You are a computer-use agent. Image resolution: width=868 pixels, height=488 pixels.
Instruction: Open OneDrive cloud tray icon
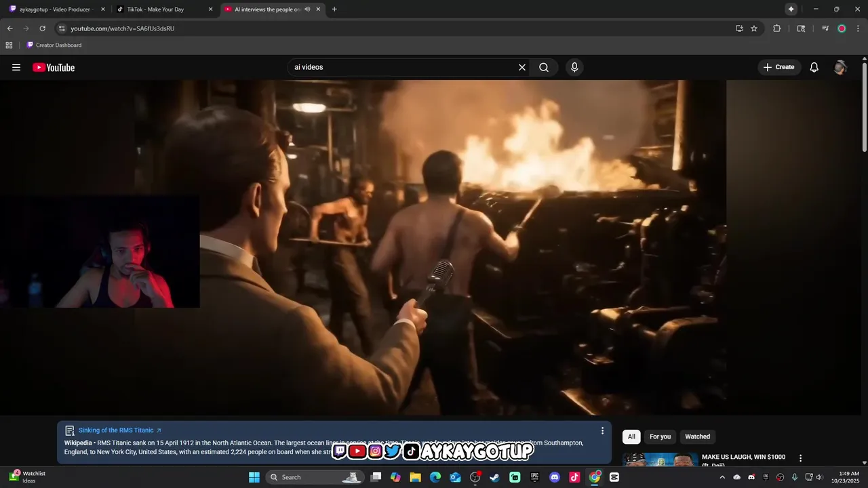pyautogui.click(x=737, y=477)
